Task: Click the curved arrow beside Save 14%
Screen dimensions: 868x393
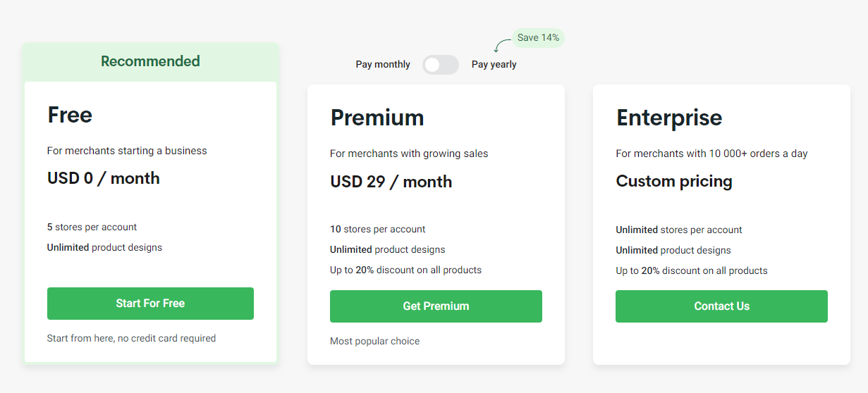Action: (502, 46)
